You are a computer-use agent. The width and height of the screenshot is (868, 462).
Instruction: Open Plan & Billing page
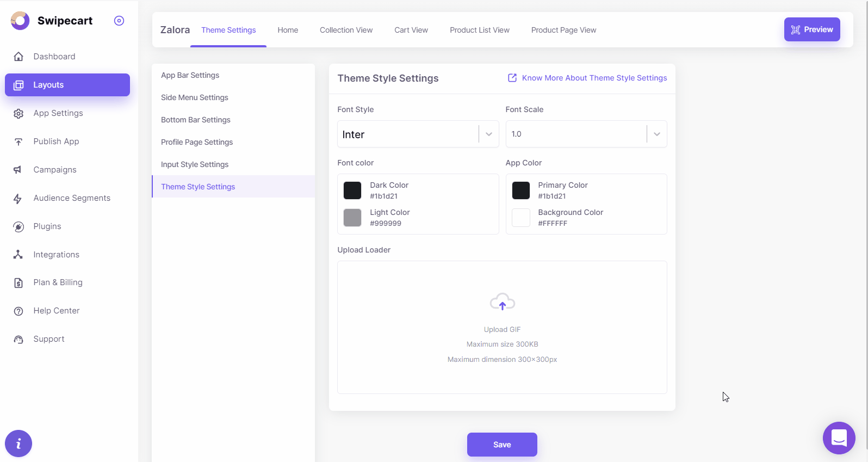[67, 282]
